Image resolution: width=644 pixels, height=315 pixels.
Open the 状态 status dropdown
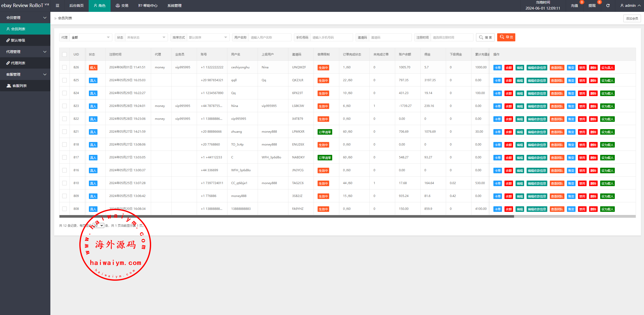coord(146,37)
